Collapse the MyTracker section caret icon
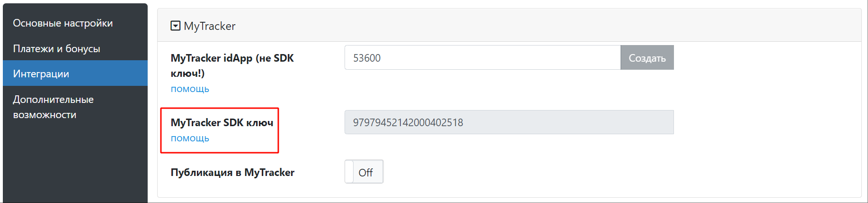 pos(175,26)
